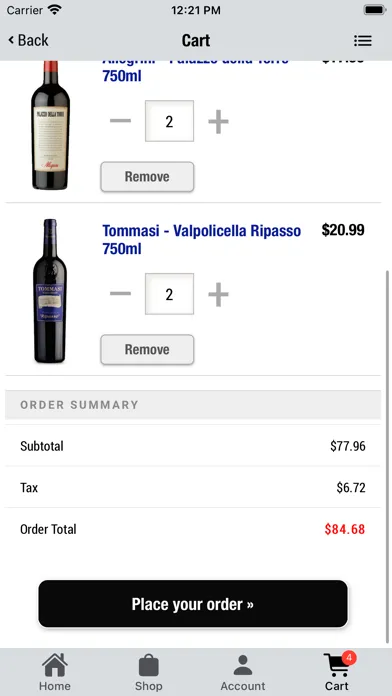Increase quantity of Tommasi Valpolicella Ripasso
The width and height of the screenshot is (392, 696).
pos(218,294)
